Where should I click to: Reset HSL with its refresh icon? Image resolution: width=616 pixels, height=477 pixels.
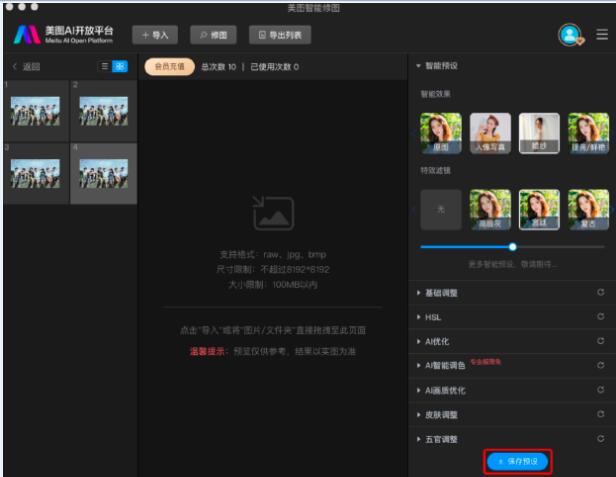click(600, 317)
